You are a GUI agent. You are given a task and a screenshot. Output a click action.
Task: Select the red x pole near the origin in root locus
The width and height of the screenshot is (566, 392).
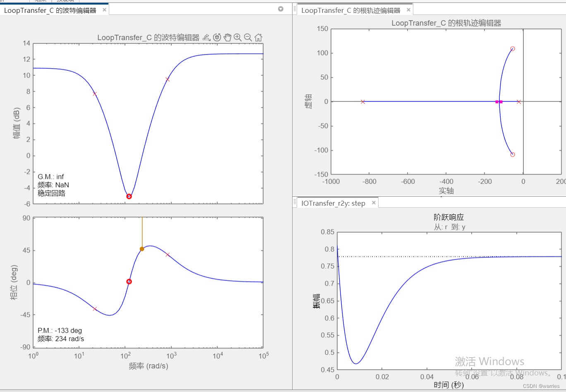point(519,102)
